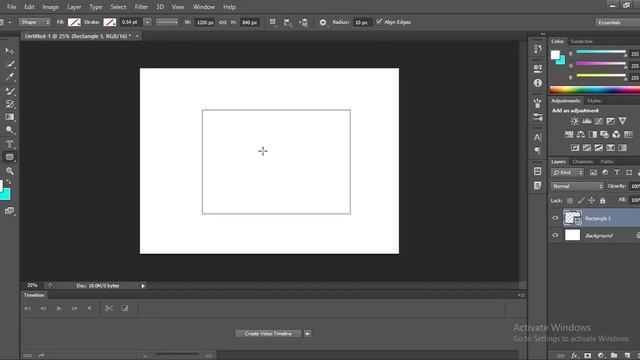Add a Threshold adjustment
The width and height of the screenshot is (640, 360).
tap(598, 148)
